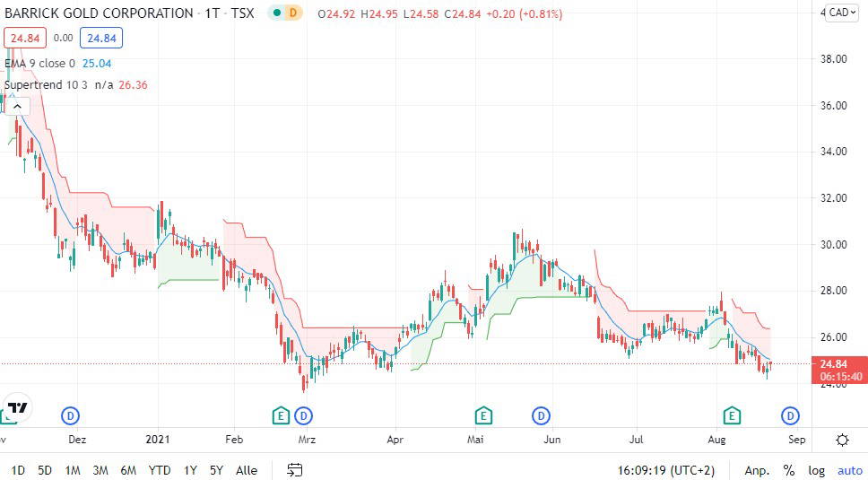Open the earnings marker in August
This screenshot has height=480, width=868.
pyautogui.click(x=732, y=415)
